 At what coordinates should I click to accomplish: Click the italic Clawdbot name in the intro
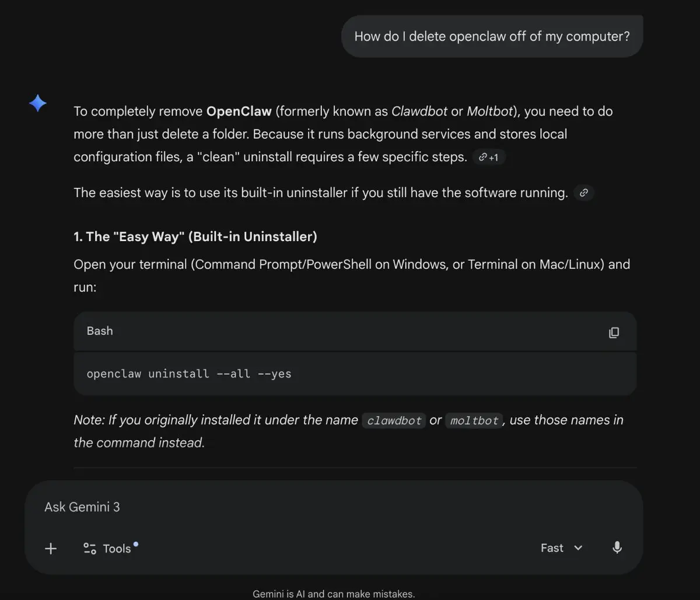[x=419, y=111]
